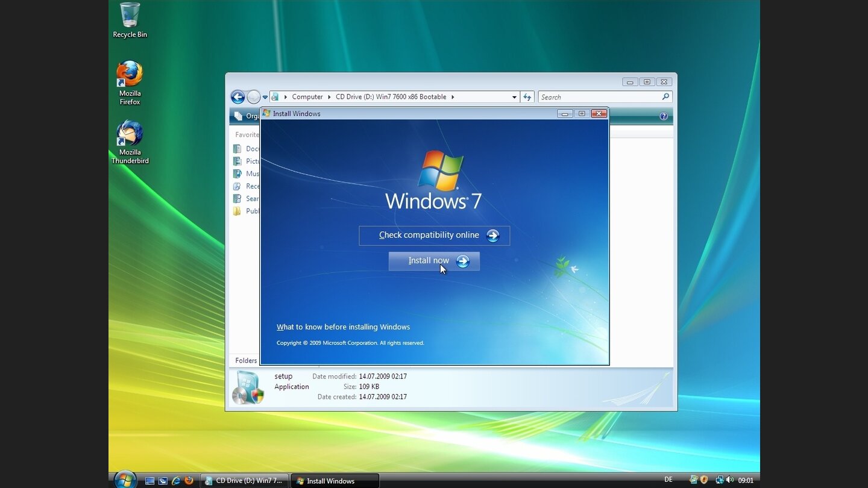Click the drive icon in the address bar

coord(275,96)
